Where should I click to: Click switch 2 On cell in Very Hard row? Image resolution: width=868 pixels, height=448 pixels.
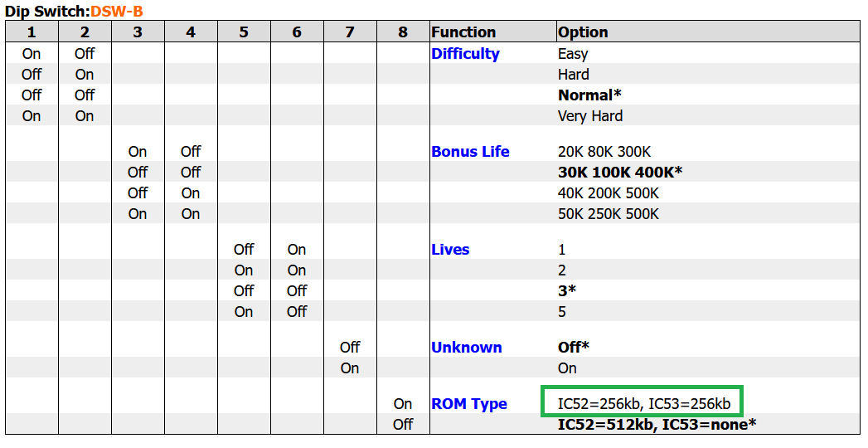click(x=85, y=116)
